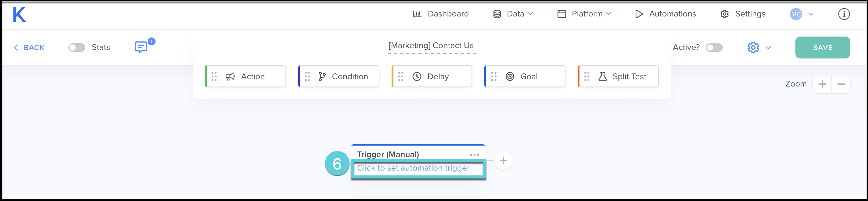Click the Goal target icon
This screenshot has height=201, width=868.
tap(510, 77)
